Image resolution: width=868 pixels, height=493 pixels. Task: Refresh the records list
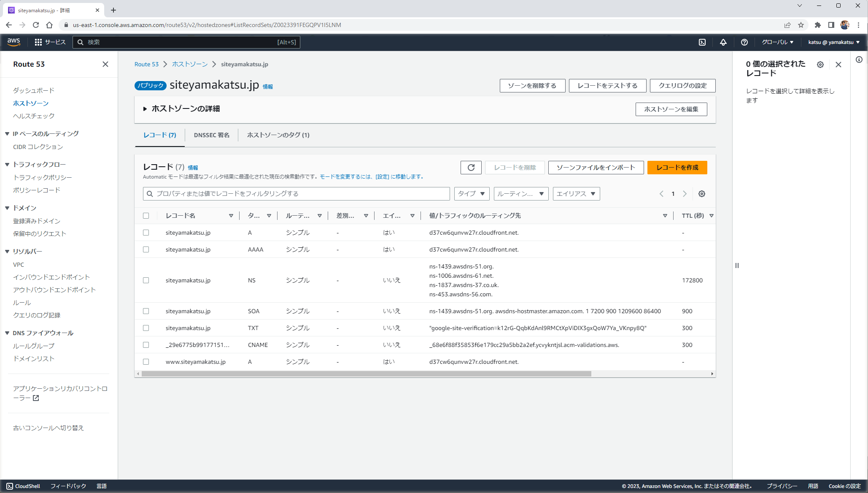tap(471, 168)
